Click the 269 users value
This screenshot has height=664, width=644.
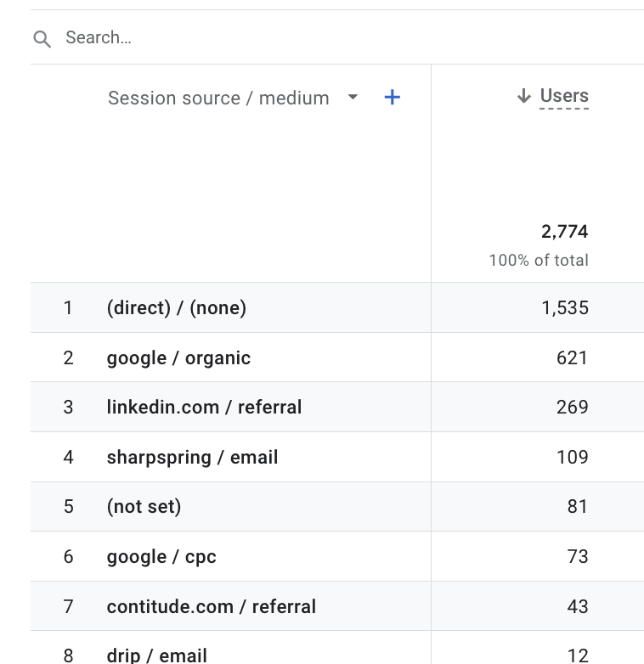click(x=572, y=408)
